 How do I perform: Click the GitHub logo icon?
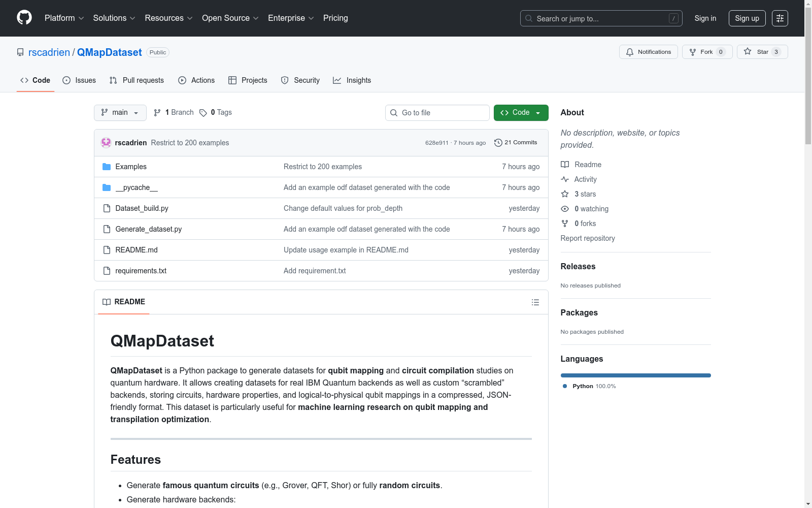[24, 18]
